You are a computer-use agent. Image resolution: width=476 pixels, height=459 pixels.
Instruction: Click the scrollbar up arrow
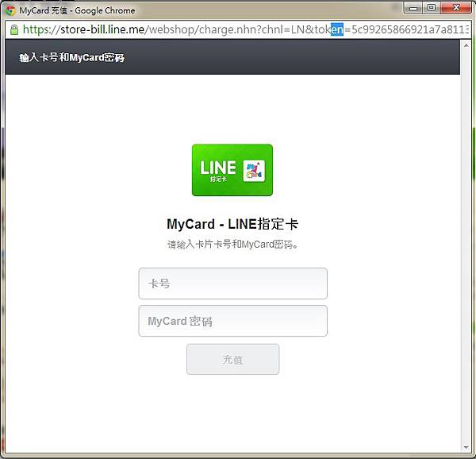[x=466, y=45]
